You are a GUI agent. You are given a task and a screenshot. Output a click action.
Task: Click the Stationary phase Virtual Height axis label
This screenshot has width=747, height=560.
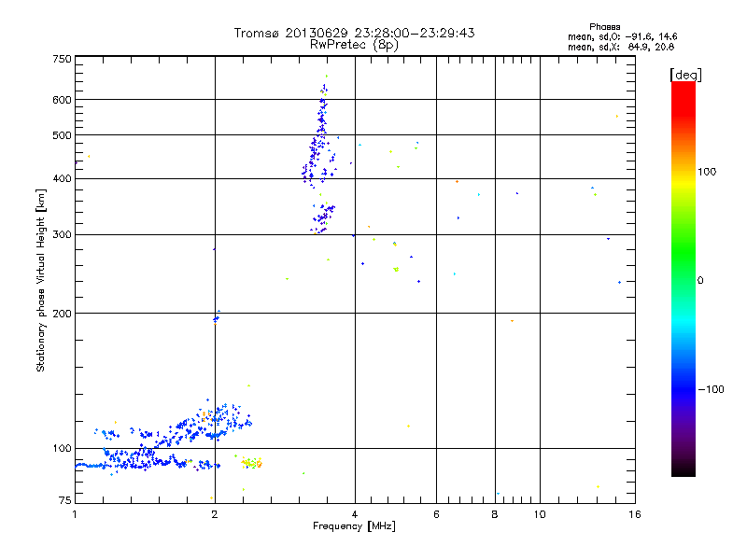(x=41, y=280)
